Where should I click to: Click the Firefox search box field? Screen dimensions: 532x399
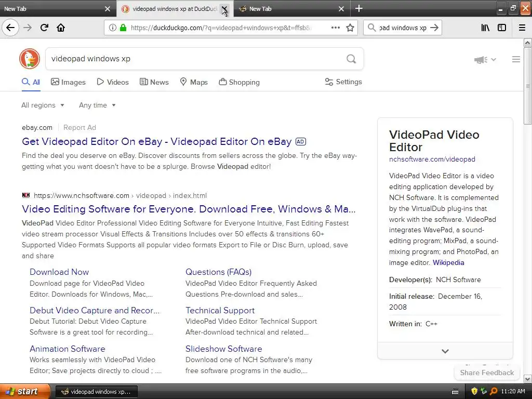tap(403, 28)
